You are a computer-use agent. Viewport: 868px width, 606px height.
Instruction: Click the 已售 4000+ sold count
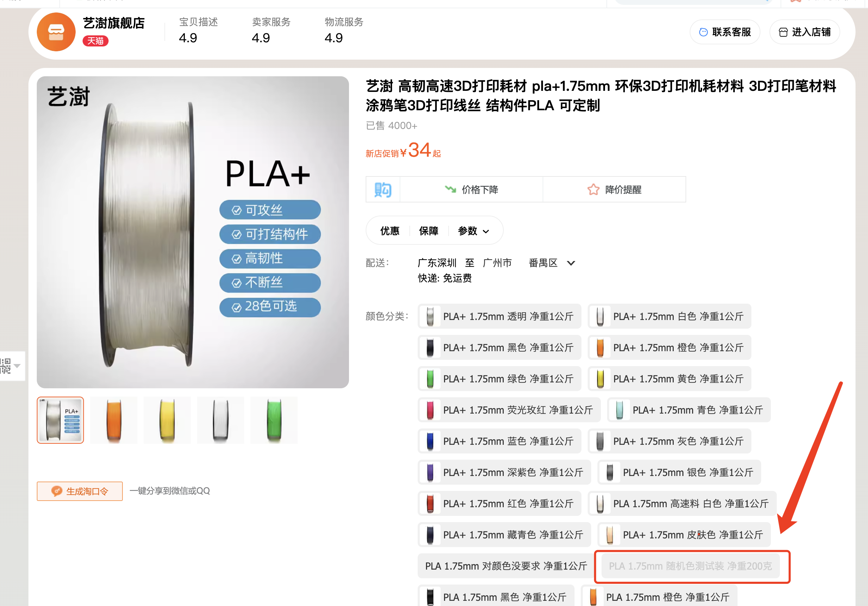[391, 125]
